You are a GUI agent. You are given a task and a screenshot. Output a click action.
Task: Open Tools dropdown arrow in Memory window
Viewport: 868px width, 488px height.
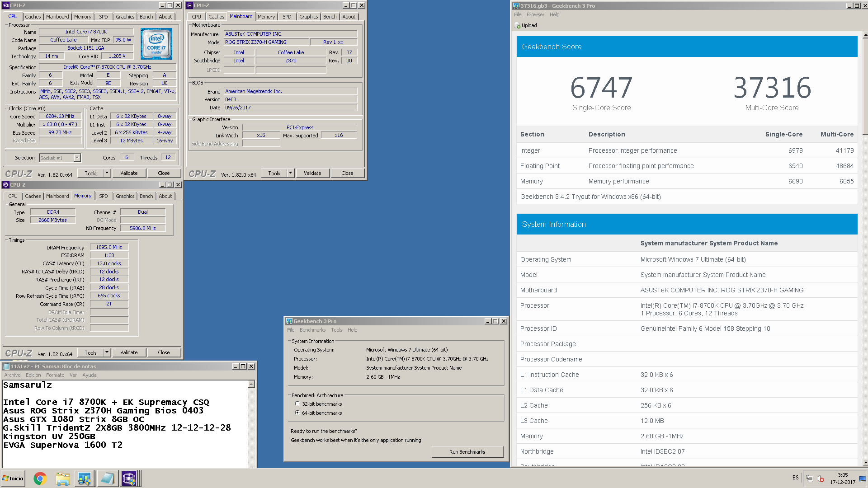[107, 352]
